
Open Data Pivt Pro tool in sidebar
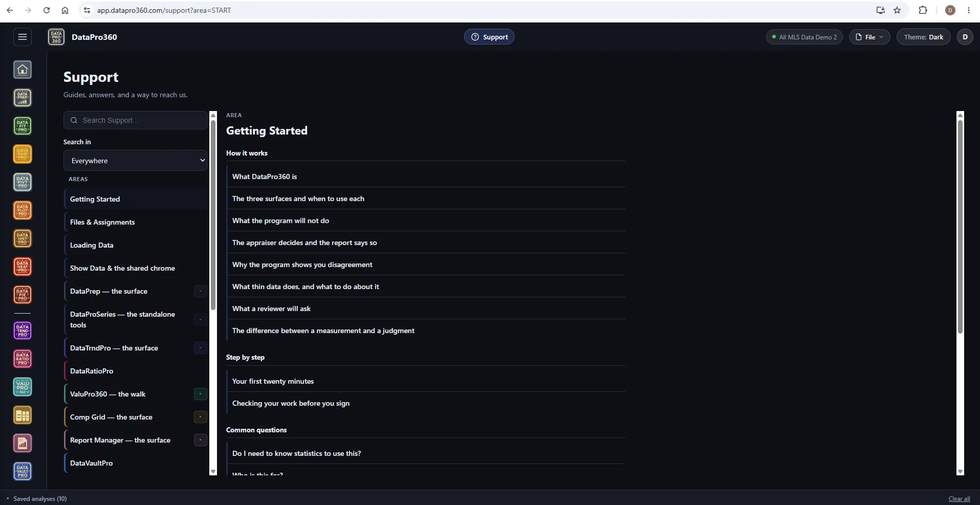pos(23,182)
